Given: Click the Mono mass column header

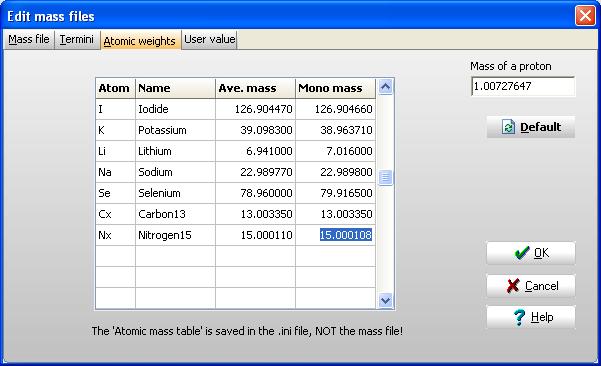Looking at the screenshot, I should [x=335, y=89].
